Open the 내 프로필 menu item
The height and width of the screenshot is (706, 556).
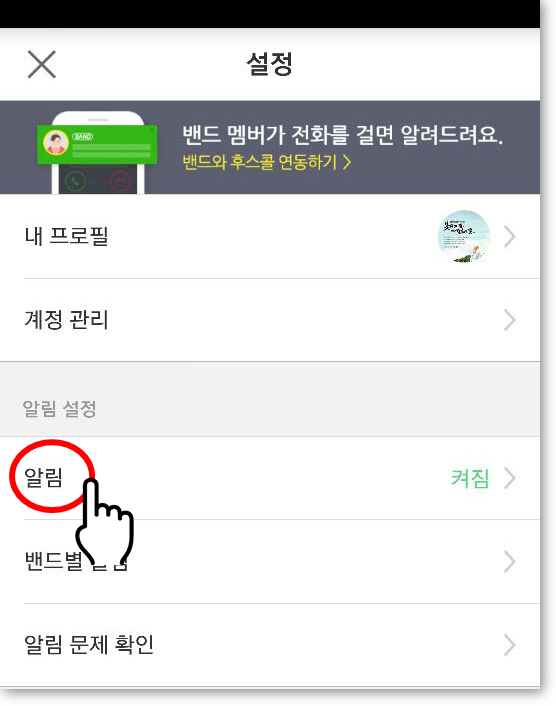click(270, 236)
